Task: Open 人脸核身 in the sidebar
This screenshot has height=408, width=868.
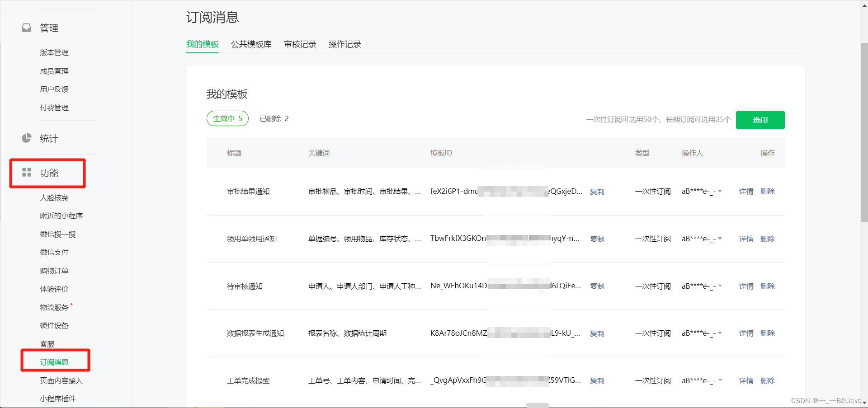Action: 54,197
